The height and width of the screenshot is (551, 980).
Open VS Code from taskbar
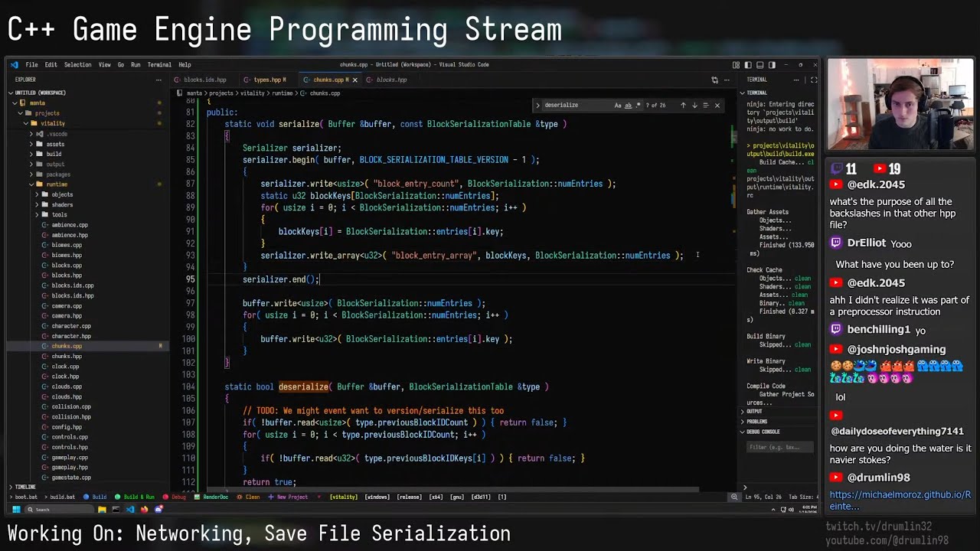point(130,509)
